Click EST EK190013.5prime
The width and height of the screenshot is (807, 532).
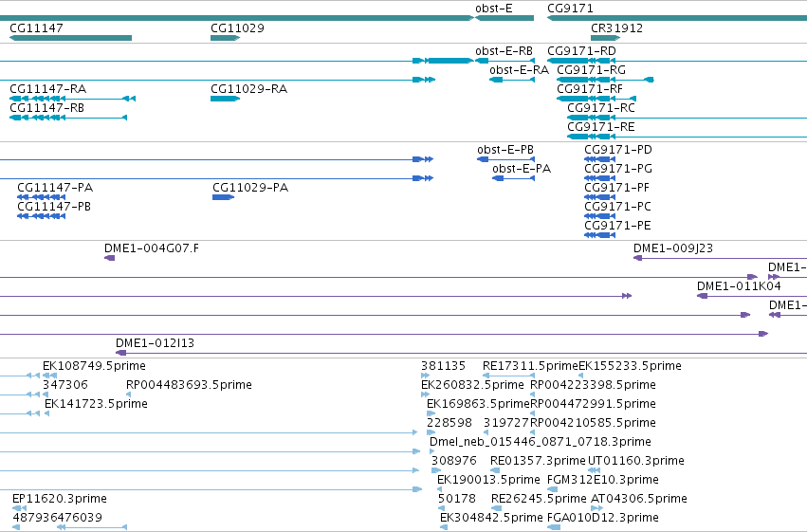coord(439,489)
